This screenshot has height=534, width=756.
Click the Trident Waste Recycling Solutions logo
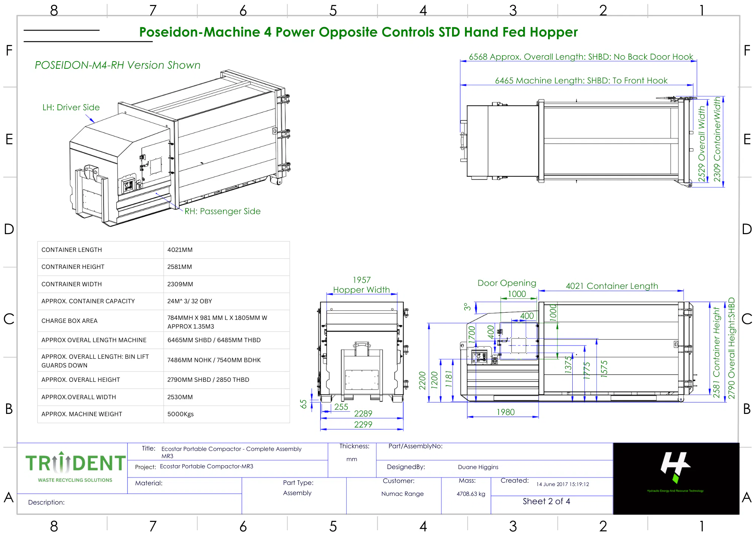tap(75, 468)
